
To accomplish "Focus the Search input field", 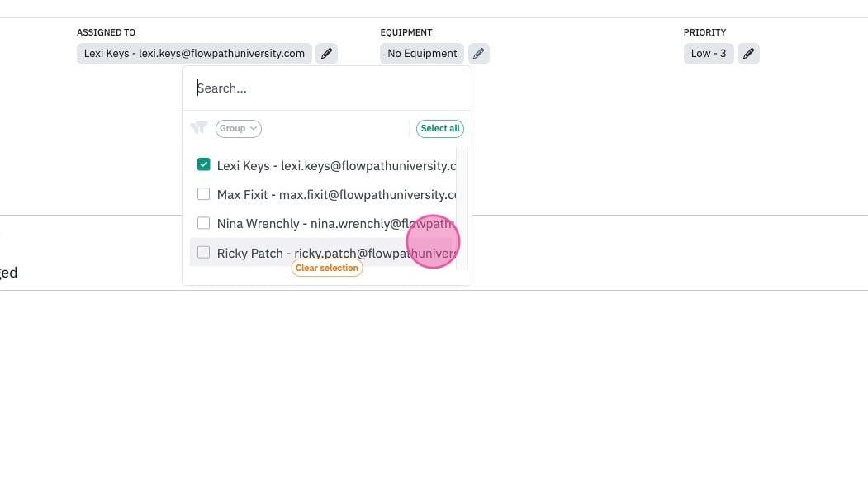I will click(x=326, y=88).
